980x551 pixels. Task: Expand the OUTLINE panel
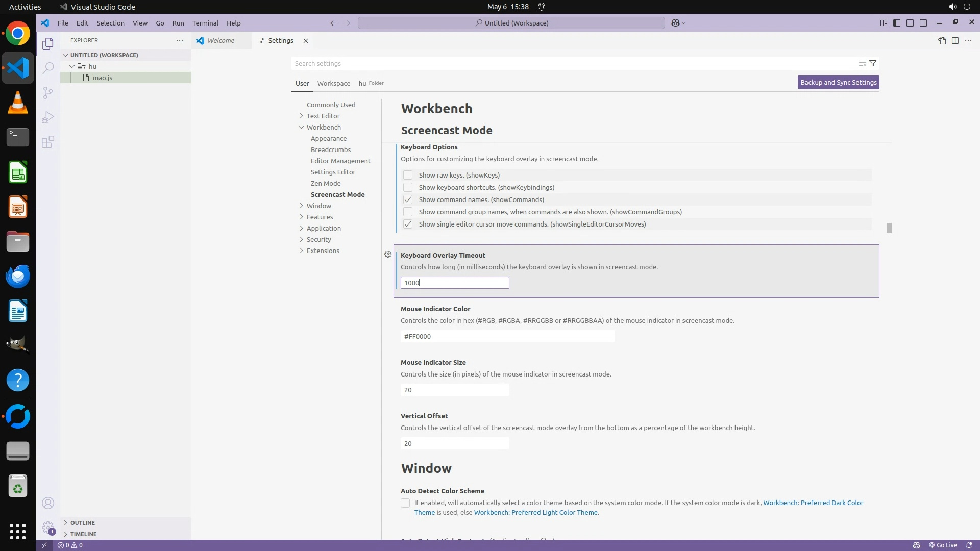click(x=82, y=522)
